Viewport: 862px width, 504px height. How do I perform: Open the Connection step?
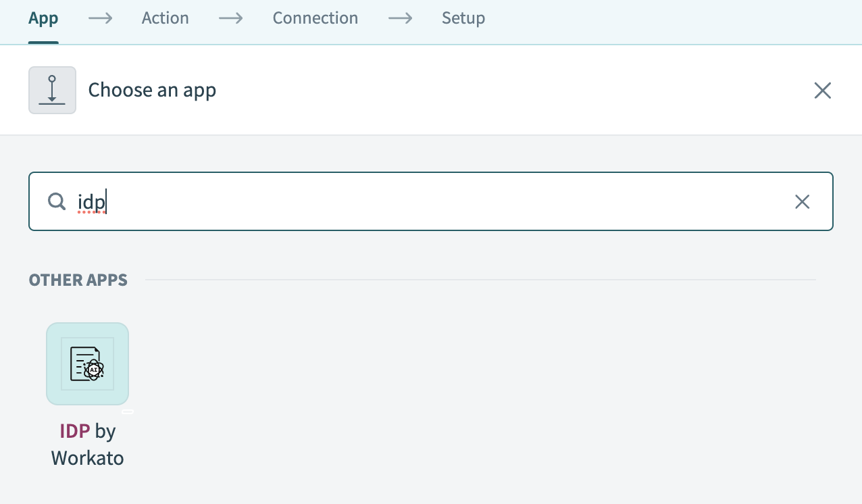[315, 18]
